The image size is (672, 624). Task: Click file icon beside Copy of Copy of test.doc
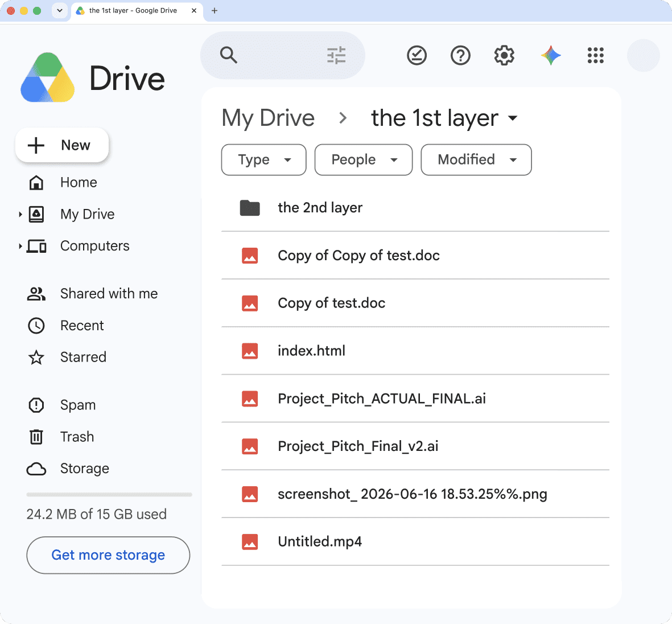pos(250,256)
